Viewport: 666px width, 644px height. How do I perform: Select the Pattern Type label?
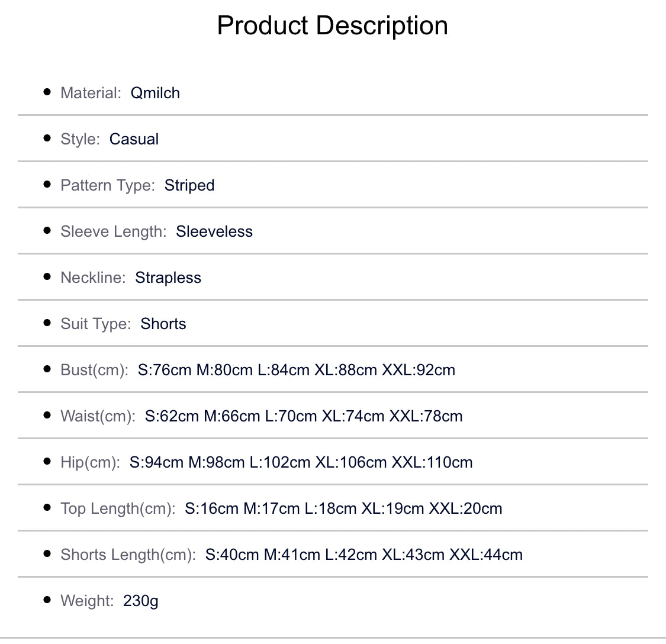(107, 185)
